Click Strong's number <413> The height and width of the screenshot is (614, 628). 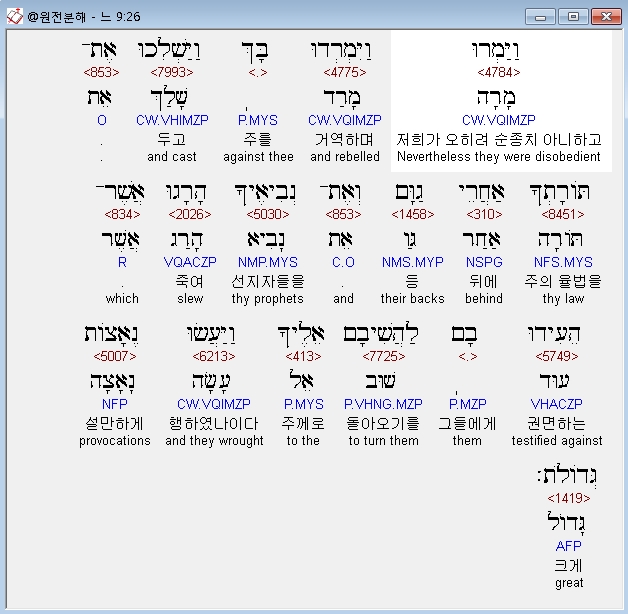(x=303, y=356)
